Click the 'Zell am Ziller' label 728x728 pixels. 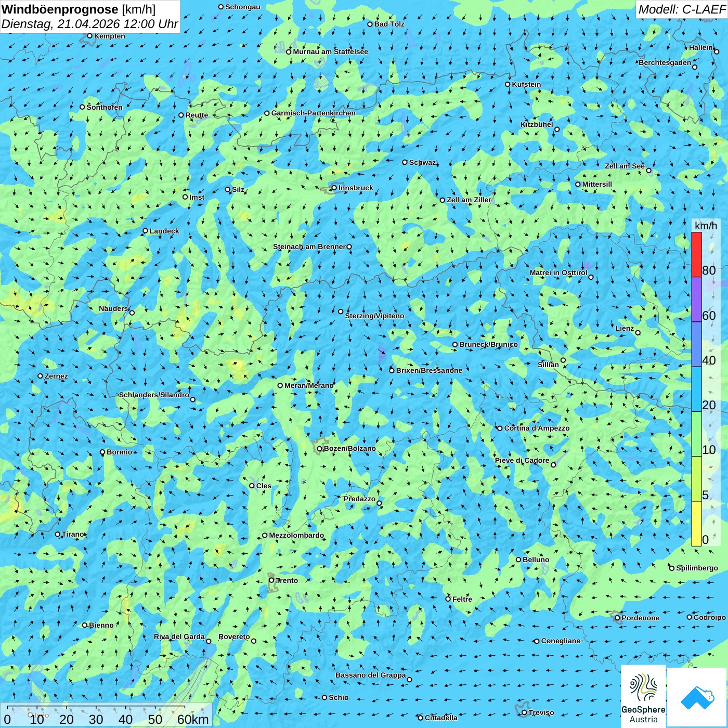pos(469,200)
